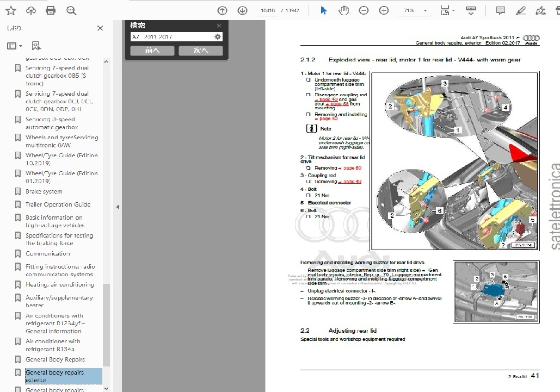Open the find/search magnifier tool
Image resolution: width=560 pixels, height=392 pixels.
tap(71, 11)
